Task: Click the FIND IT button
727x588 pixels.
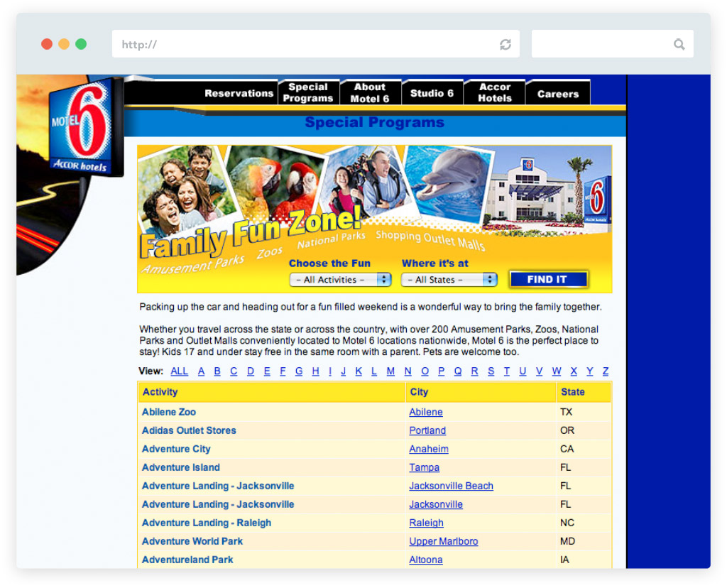Action: [548, 279]
